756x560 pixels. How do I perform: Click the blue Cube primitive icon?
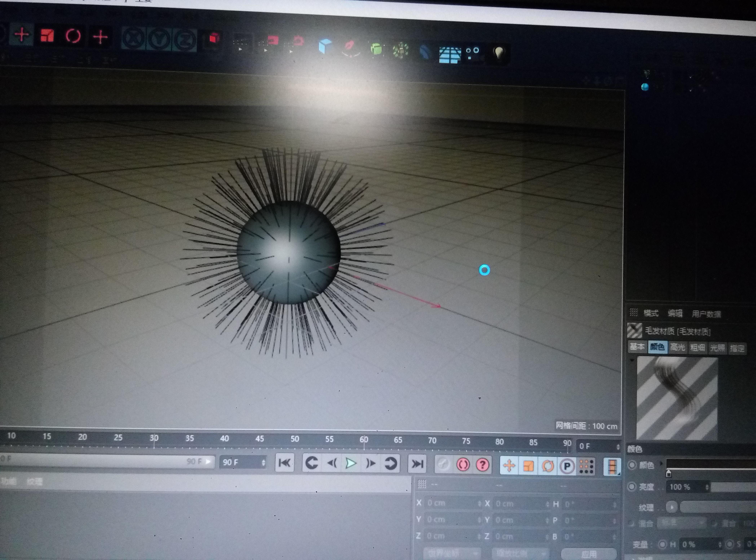[325, 46]
